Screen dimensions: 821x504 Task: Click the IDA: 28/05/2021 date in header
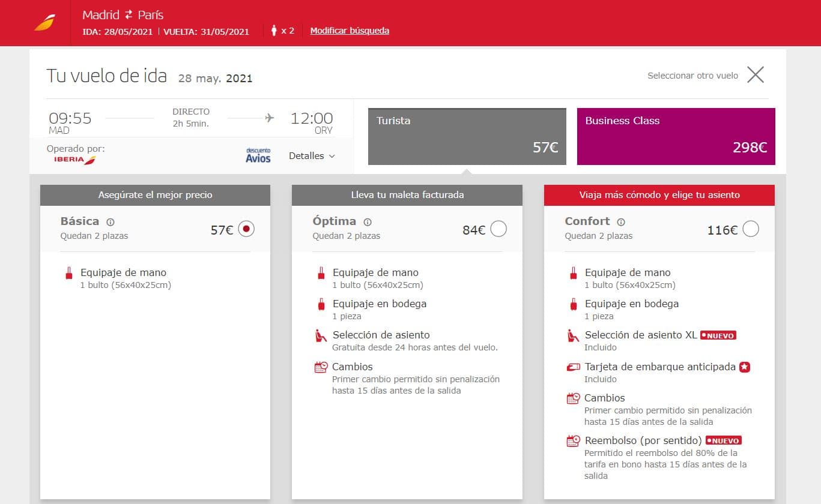[118, 31]
